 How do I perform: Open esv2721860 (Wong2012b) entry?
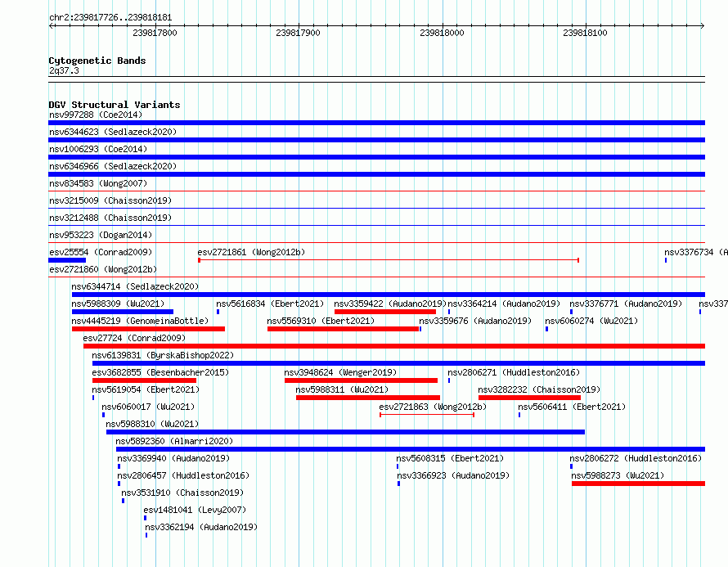coord(103,269)
